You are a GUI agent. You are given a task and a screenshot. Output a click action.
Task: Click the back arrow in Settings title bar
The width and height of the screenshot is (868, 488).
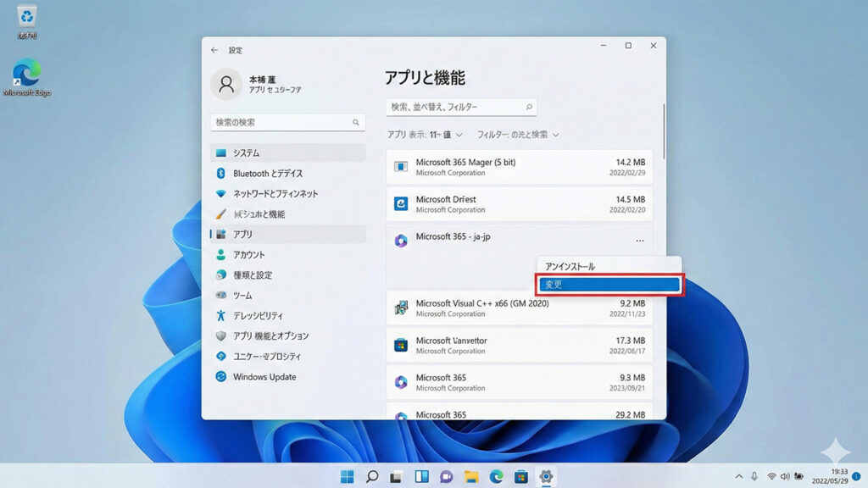click(215, 50)
